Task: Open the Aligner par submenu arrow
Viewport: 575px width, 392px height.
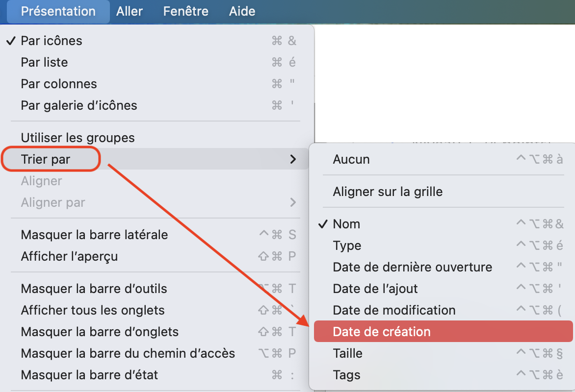Action: point(293,202)
